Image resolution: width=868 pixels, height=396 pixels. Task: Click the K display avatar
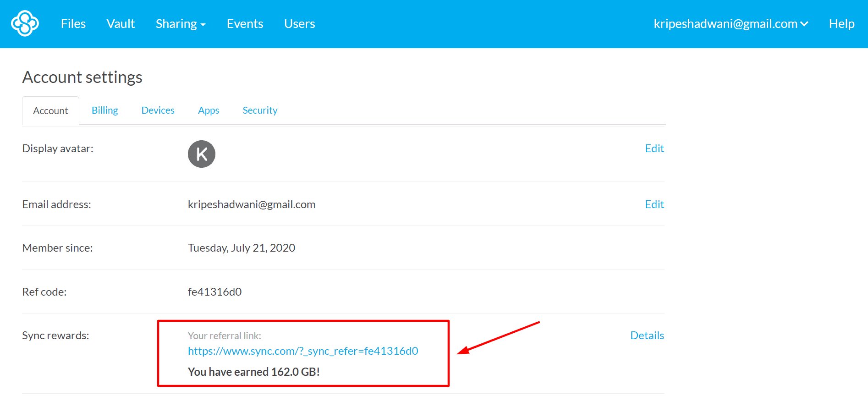(x=201, y=154)
